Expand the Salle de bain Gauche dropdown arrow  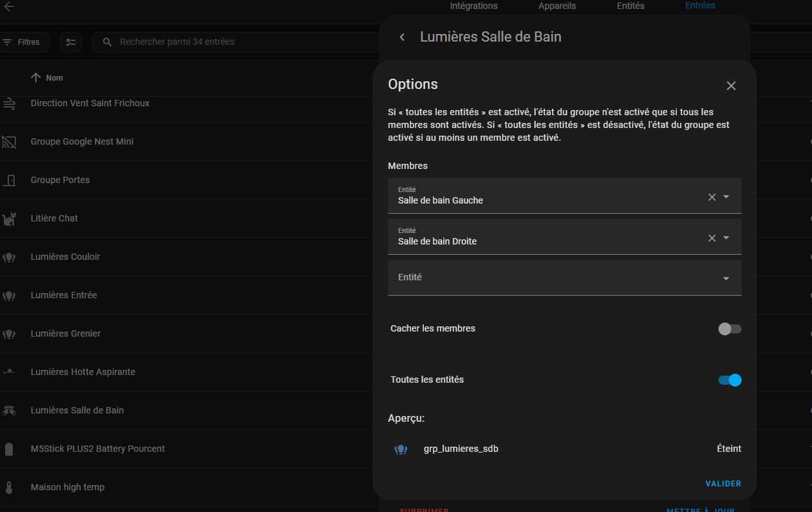point(726,197)
